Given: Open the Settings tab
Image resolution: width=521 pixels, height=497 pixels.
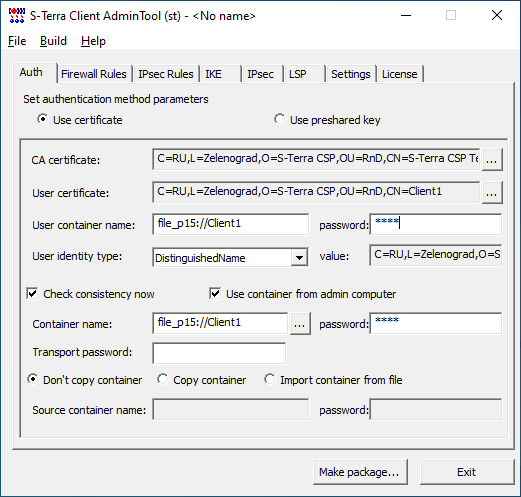Looking at the screenshot, I should pyautogui.click(x=351, y=74).
